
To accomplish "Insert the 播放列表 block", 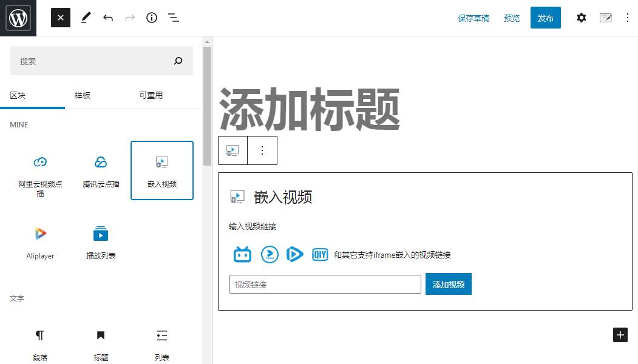I will (101, 243).
